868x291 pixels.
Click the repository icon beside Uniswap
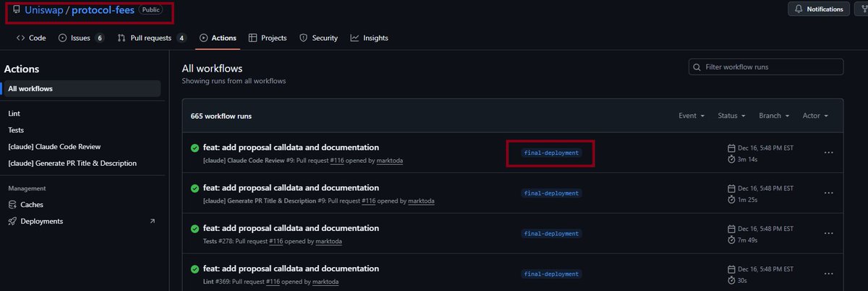click(x=17, y=10)
